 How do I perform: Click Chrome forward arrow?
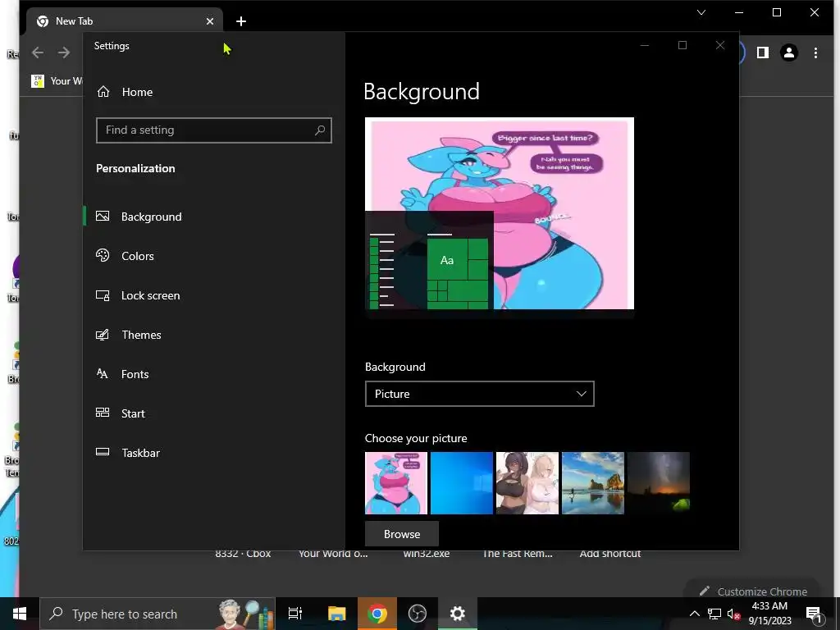(64, 52)
